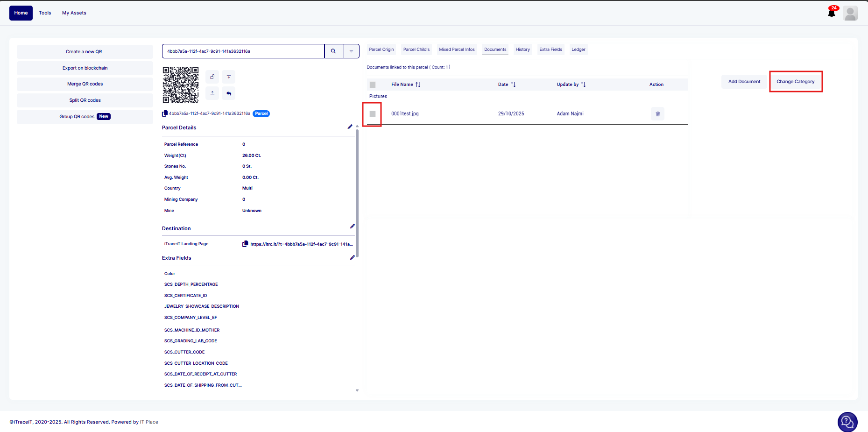Copy the parcel ID with the copy icon
868x432 pixels.
point(165,113)
